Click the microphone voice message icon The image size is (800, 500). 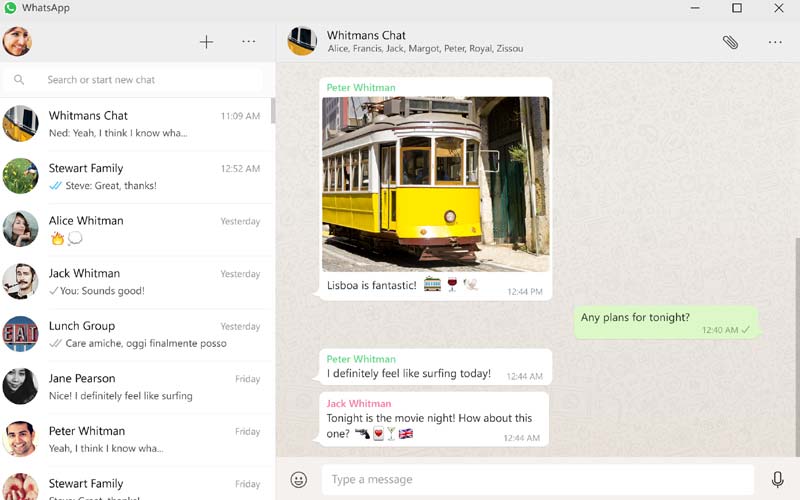pyautogui.click(x=777, y=480)
